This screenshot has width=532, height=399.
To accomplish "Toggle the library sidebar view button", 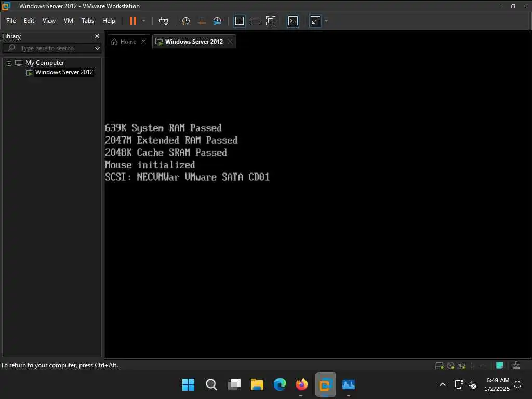I will 239,21.
